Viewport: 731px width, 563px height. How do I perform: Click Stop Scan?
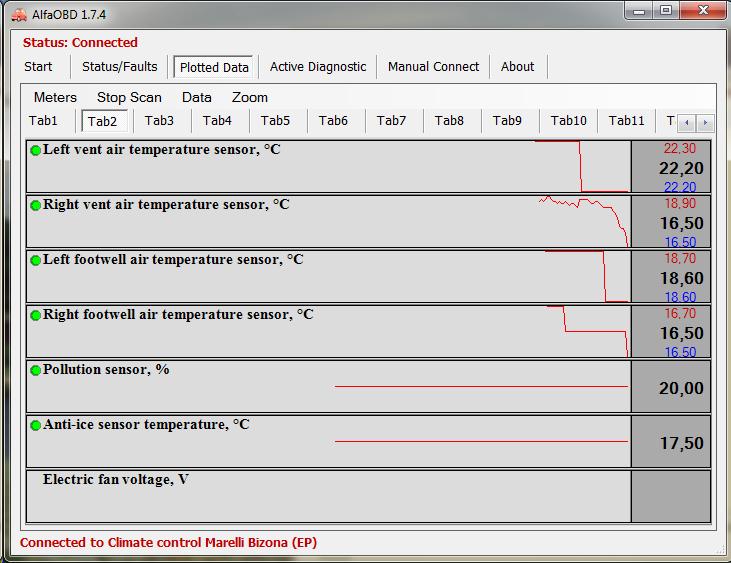[129, 97]
